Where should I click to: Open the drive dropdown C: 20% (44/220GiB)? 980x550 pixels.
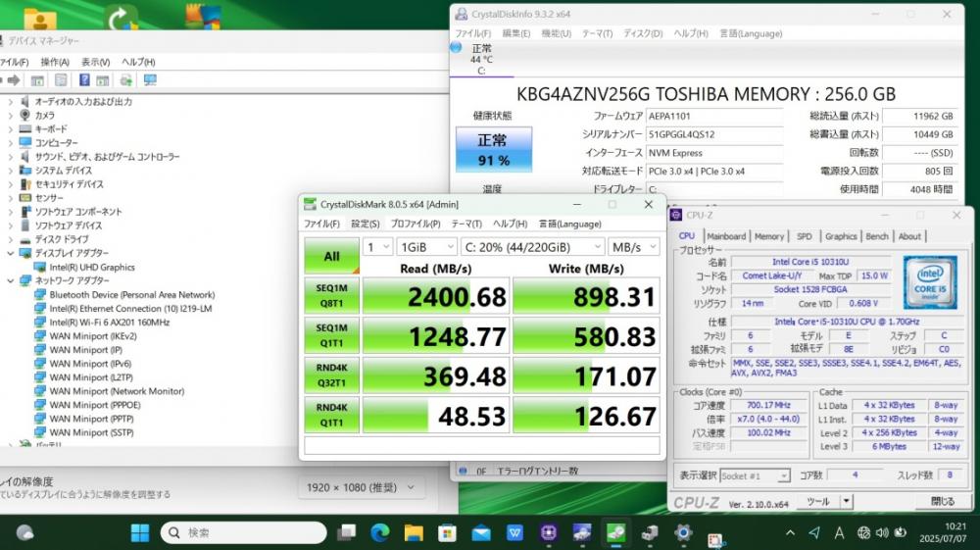pyautogui.click(x=532, y=247)
